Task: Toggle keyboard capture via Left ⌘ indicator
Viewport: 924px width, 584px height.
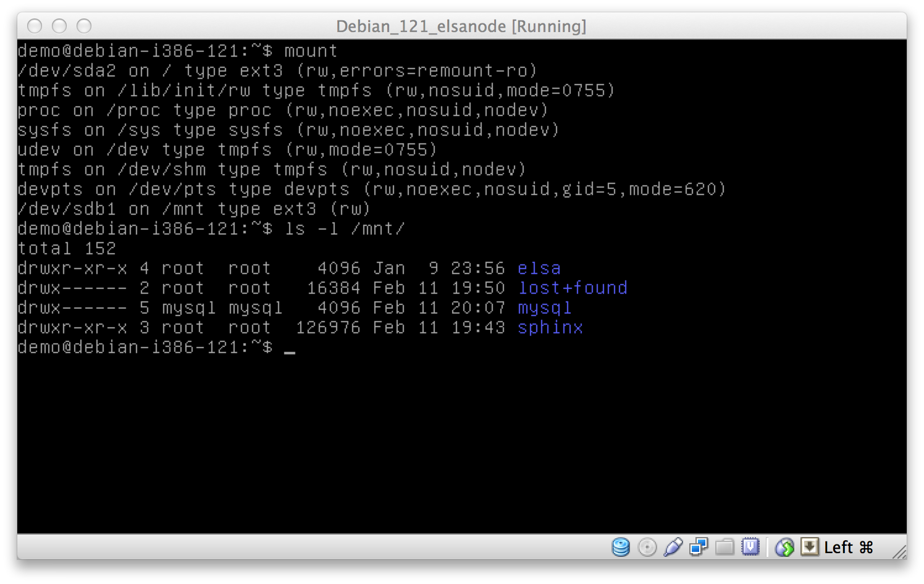Action: click(x=848, y=547)
